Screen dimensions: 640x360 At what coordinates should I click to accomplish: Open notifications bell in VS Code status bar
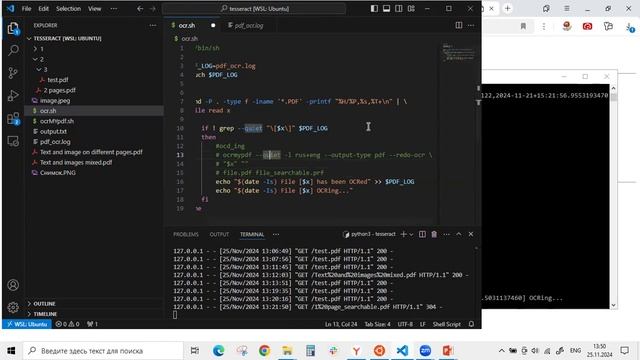pyautogui.click(x=471, y=324)
